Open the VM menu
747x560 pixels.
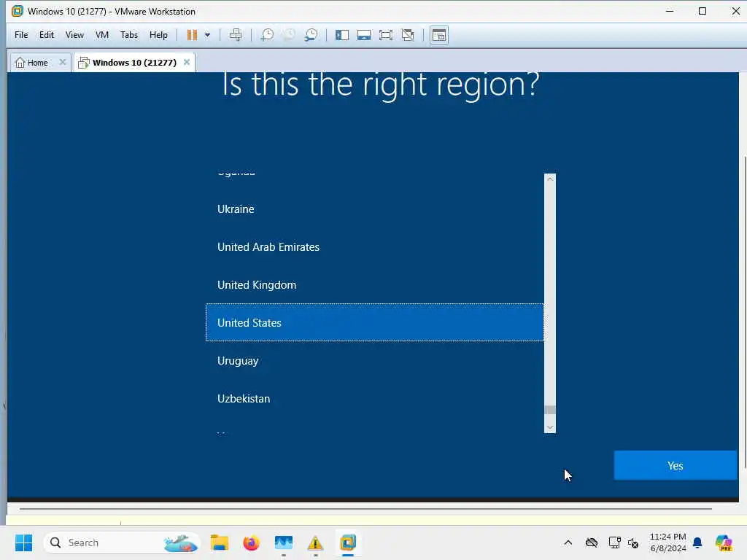point(102,35)
